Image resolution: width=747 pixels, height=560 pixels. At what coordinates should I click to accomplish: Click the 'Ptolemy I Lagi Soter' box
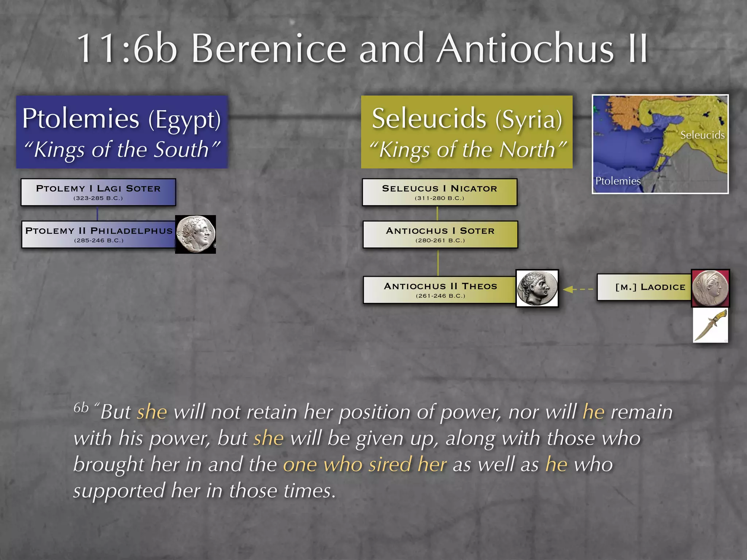98,192
